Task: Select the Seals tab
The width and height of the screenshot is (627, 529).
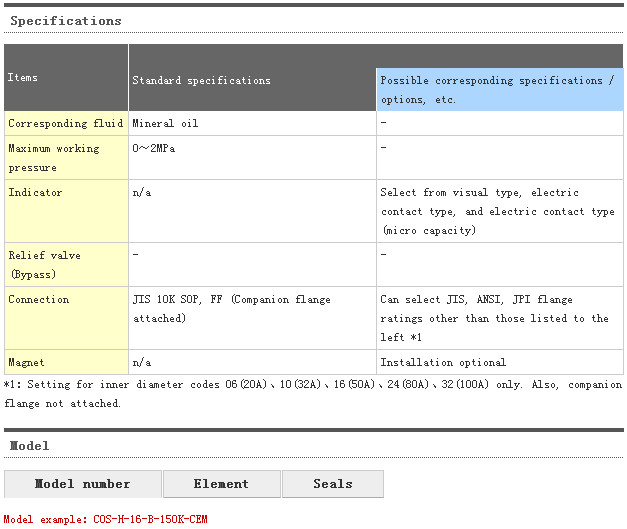Action: pyautogui.click(x=332, y=484)
